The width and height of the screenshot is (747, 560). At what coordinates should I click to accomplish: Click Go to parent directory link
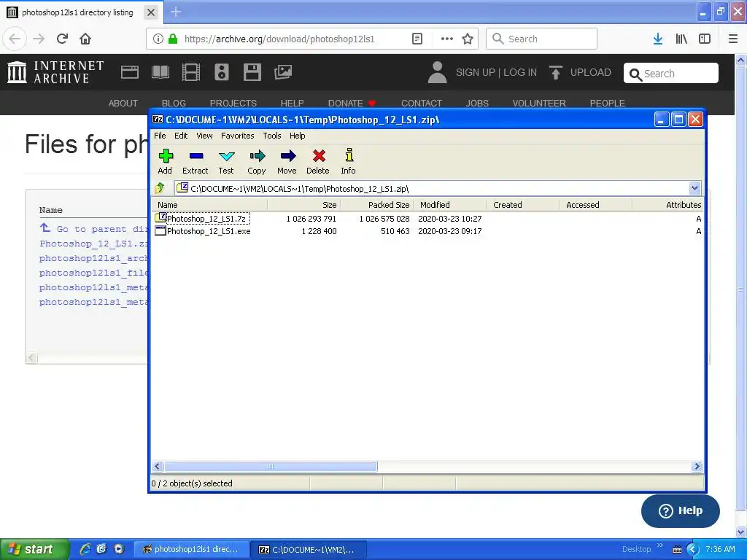coord(93,228)
